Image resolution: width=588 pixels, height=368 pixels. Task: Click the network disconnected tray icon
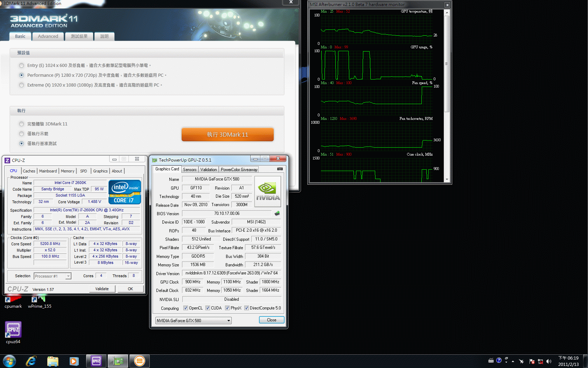(x=540, y=361)
